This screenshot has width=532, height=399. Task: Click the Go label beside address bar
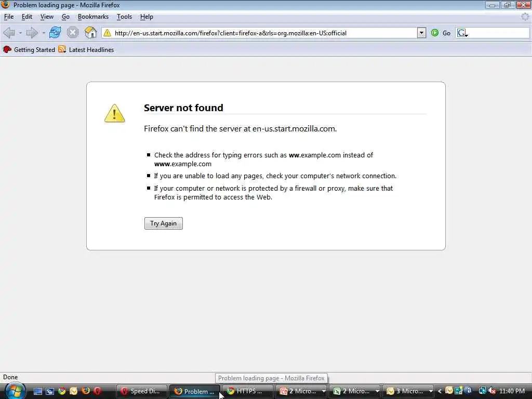446,33
